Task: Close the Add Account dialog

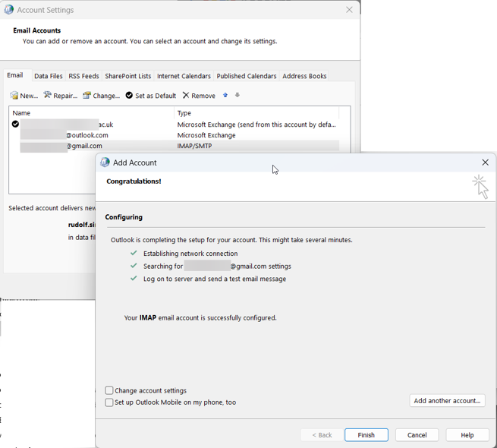Action: pyautogui.click(x=486, y=162)
